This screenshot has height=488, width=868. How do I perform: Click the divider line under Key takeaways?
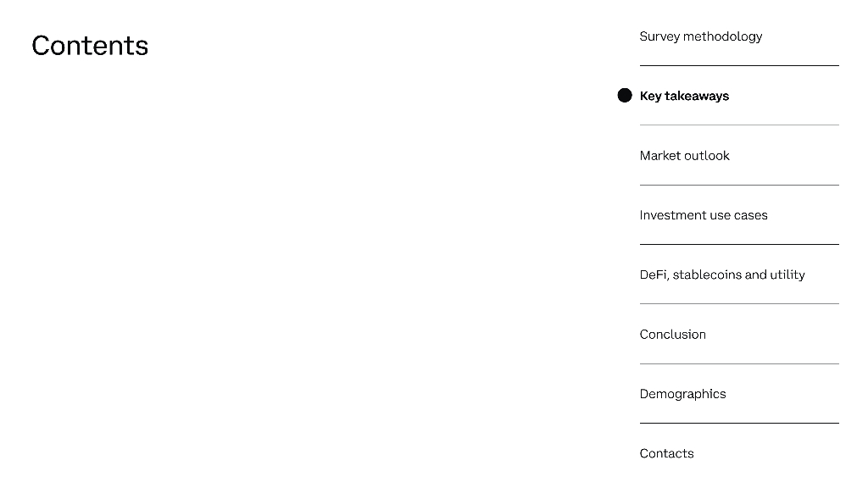tap(739, 125)
